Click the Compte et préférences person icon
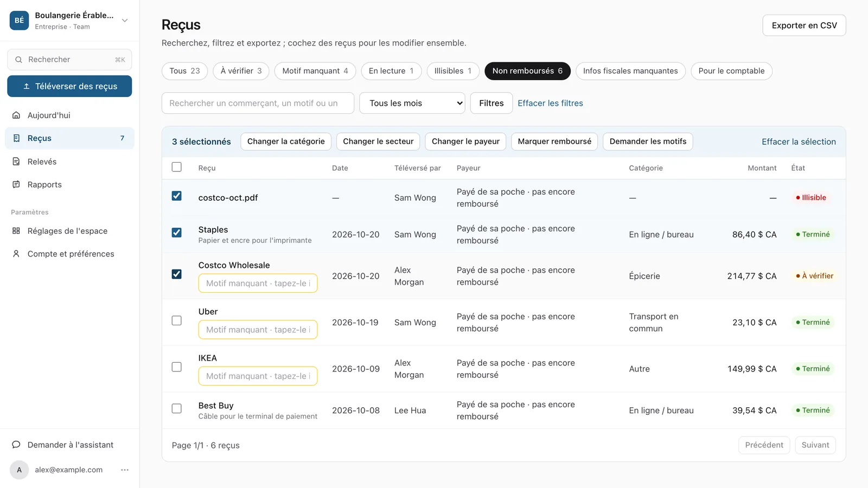 (16, 254)
